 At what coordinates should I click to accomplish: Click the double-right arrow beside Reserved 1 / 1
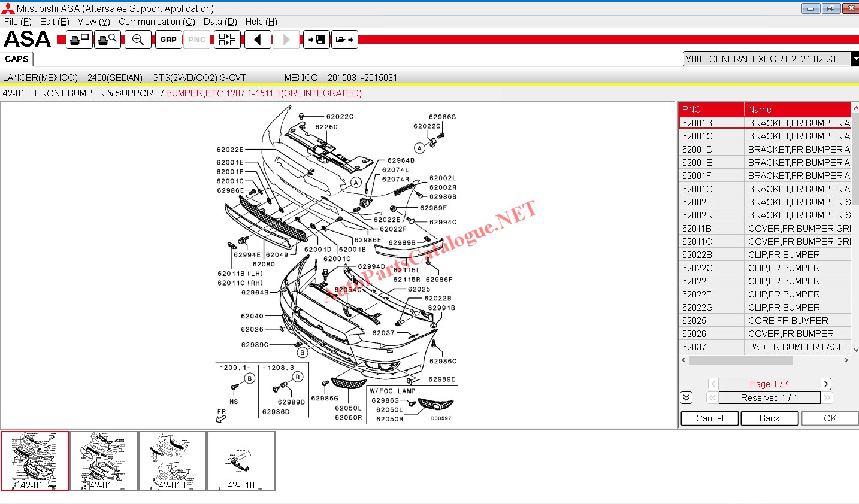(827, 398)
